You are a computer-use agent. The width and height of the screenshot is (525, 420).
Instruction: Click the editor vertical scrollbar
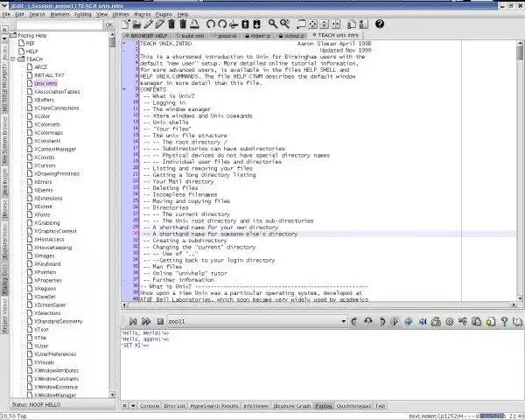click(x=520, y=171)
